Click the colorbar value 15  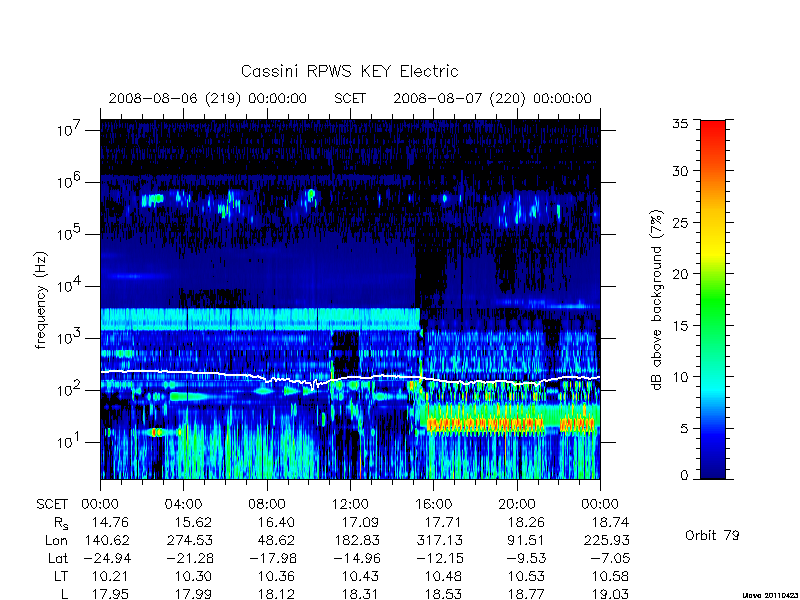pyautogui.click(x=681, y=325)
